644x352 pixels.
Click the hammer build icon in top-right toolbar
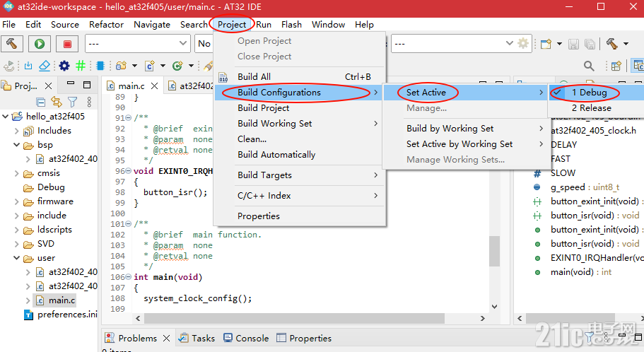(612, 44)
